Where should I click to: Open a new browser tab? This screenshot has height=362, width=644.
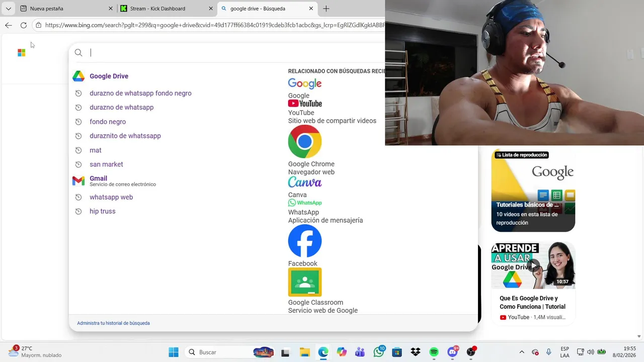326,9
